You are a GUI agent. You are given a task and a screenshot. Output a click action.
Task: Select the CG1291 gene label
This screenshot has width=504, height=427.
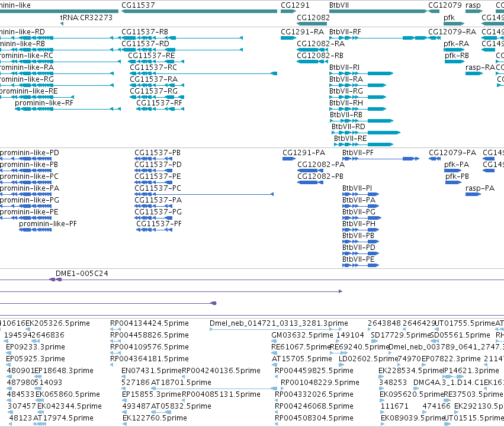click(x=295, y=5)
